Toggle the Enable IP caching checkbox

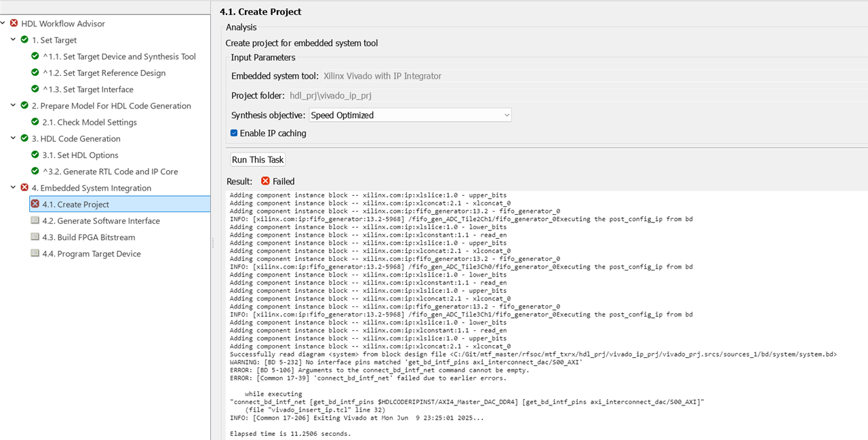pos(234,134)
